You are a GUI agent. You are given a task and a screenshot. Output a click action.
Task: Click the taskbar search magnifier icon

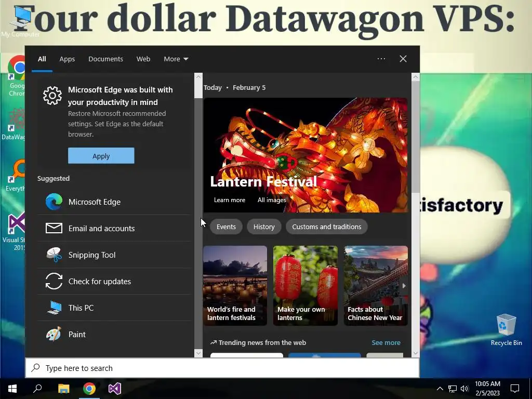tap(37, 389)
